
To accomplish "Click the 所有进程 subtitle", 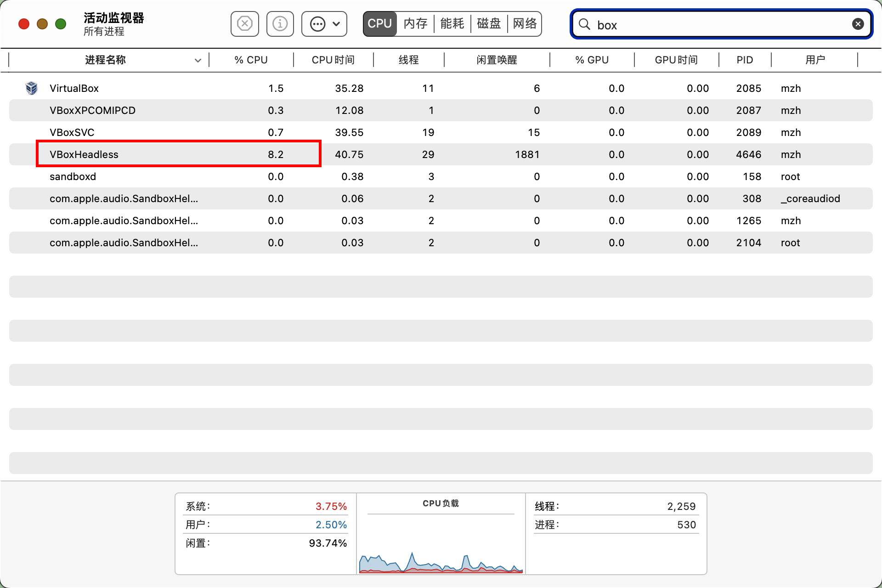I will [x=104, y=31].
